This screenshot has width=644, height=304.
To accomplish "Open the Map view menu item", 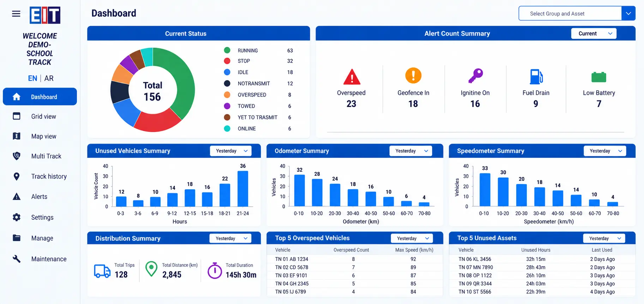I will tap(40, 136).
